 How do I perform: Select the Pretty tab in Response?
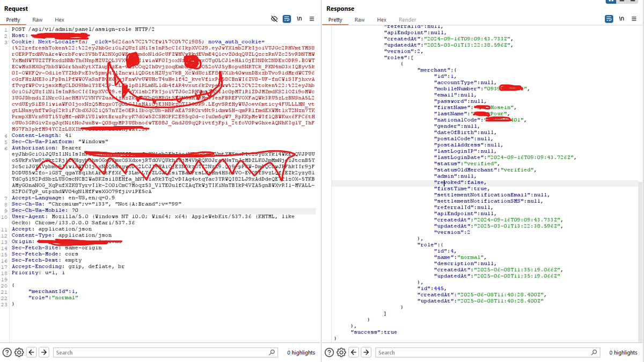coord(335,20)
